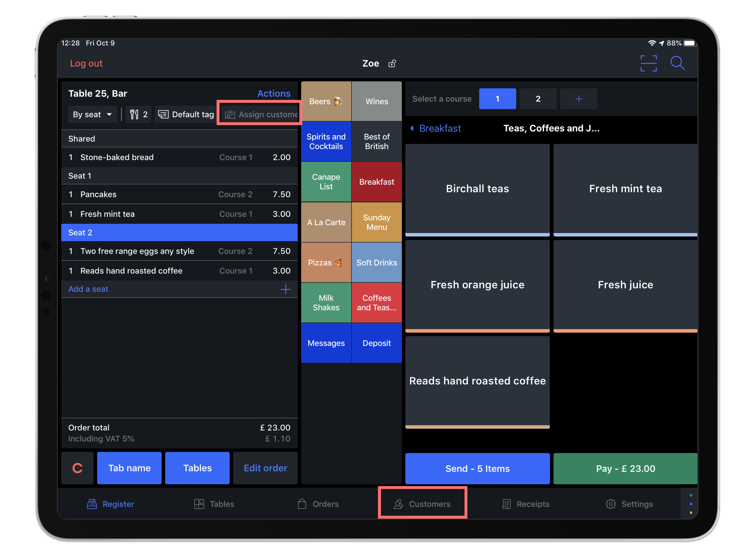Select Fresh orange juice item

[x=477, y=285]
